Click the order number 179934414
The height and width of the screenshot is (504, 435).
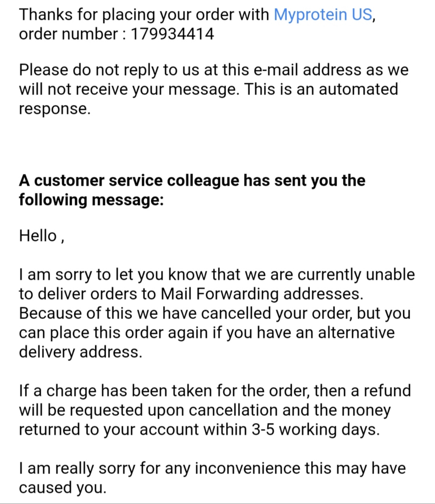point(172,34)
